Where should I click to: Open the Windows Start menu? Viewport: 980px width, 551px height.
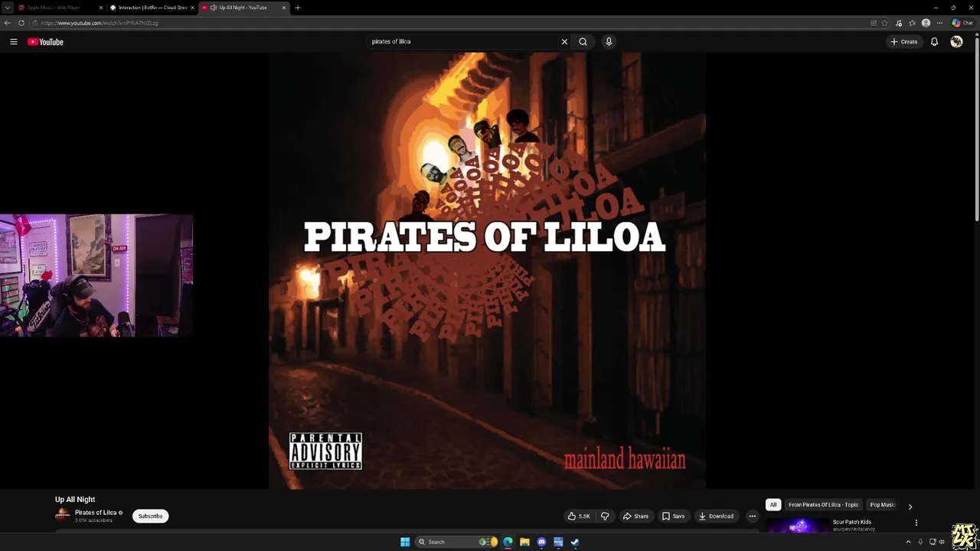point(405,542)
